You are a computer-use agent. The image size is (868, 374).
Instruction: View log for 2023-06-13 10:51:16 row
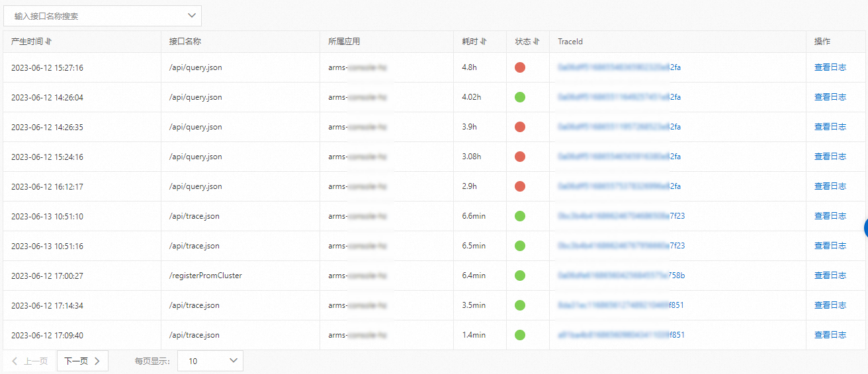(830, 246)
